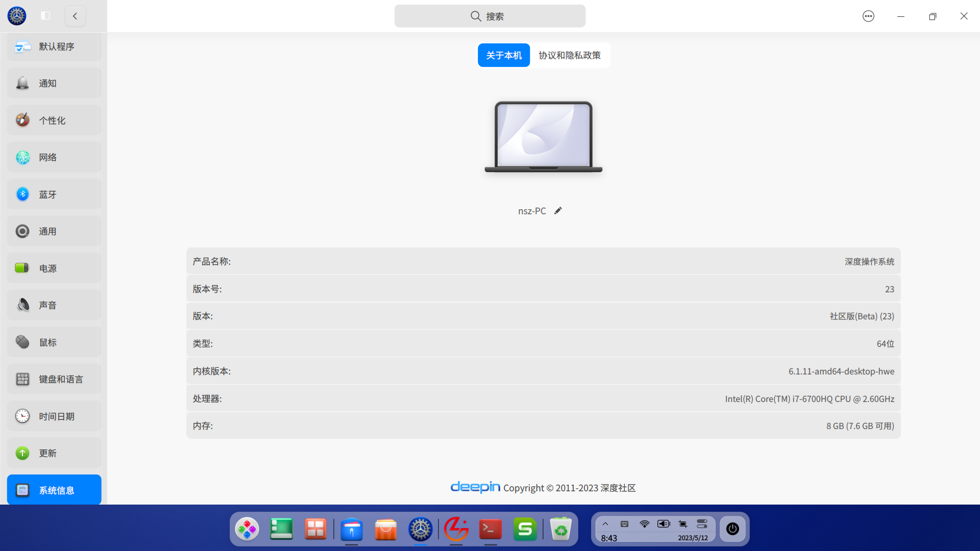Click the power button in the dock
This screenshot has height=551, width=980.
[x=732, y=529]
